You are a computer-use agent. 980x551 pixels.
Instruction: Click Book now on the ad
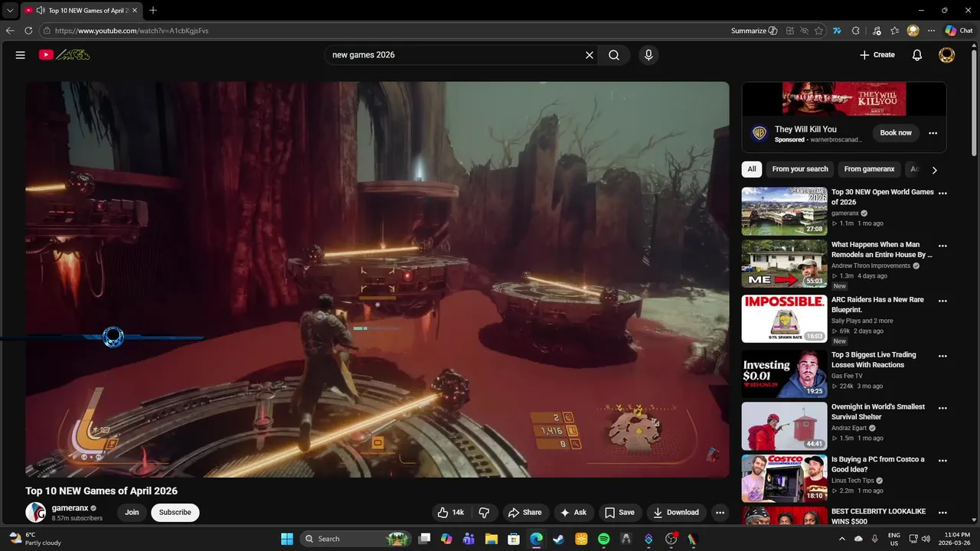pyautogui.click(x=896, y=132)
